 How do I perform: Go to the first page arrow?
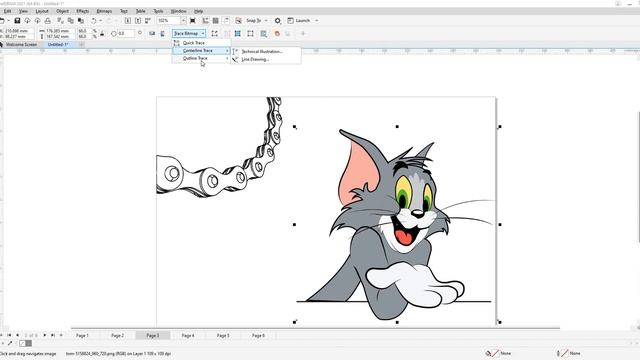9,335
